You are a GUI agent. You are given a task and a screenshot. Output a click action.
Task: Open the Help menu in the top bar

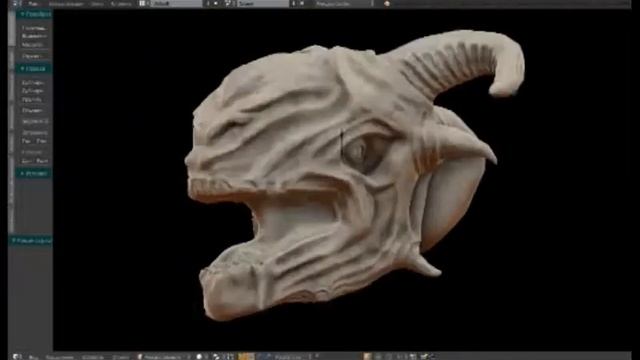pos(121,4)
